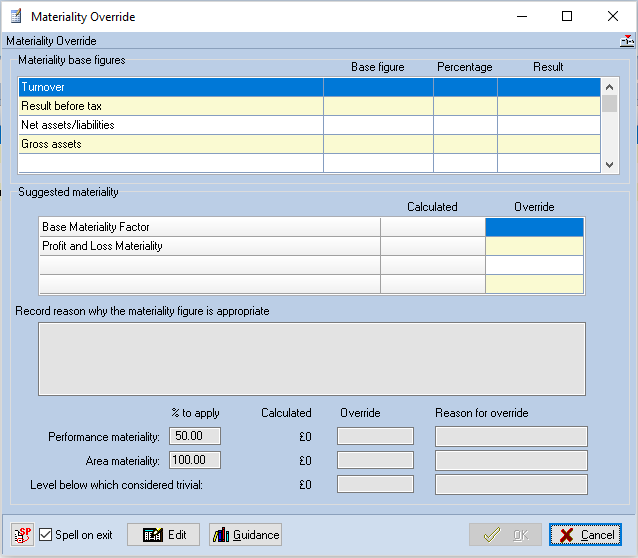638x558 pixels.
Task: Select the Gross assets row
Action: click(309, 144)
